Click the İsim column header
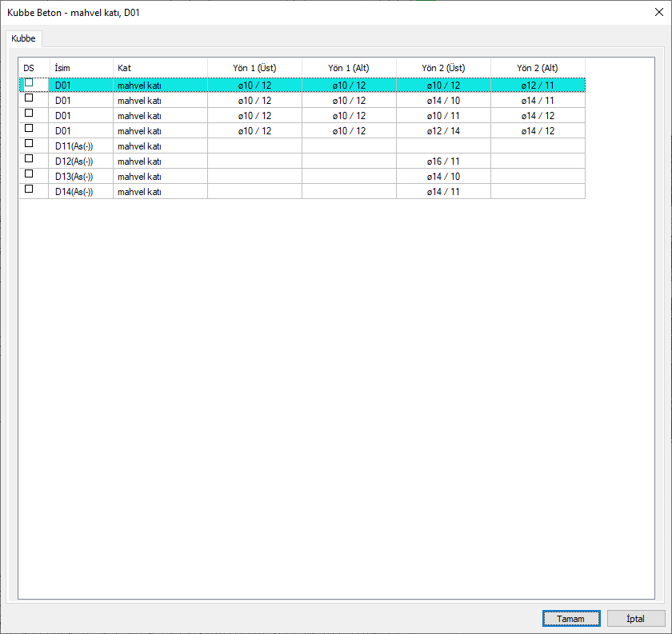Viewport: 672px width, 634px height. [82, 68]
